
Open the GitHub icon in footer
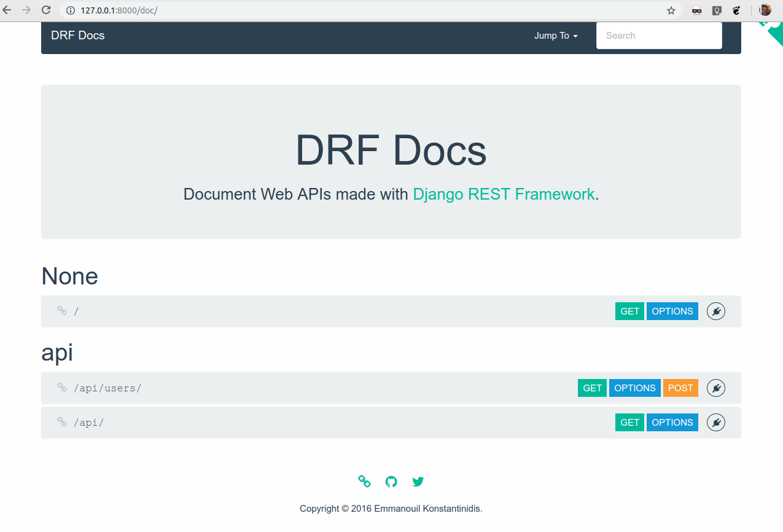pyautogui.click(x=391, y=482)
